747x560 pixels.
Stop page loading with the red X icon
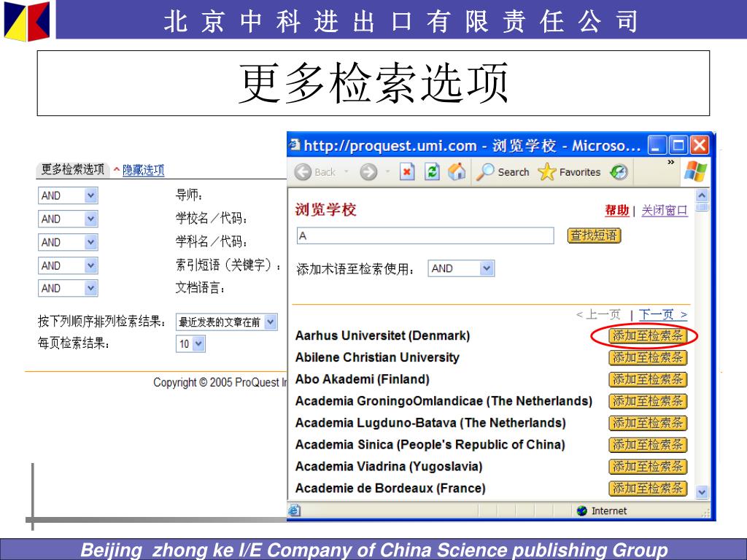tap(406, 172)
